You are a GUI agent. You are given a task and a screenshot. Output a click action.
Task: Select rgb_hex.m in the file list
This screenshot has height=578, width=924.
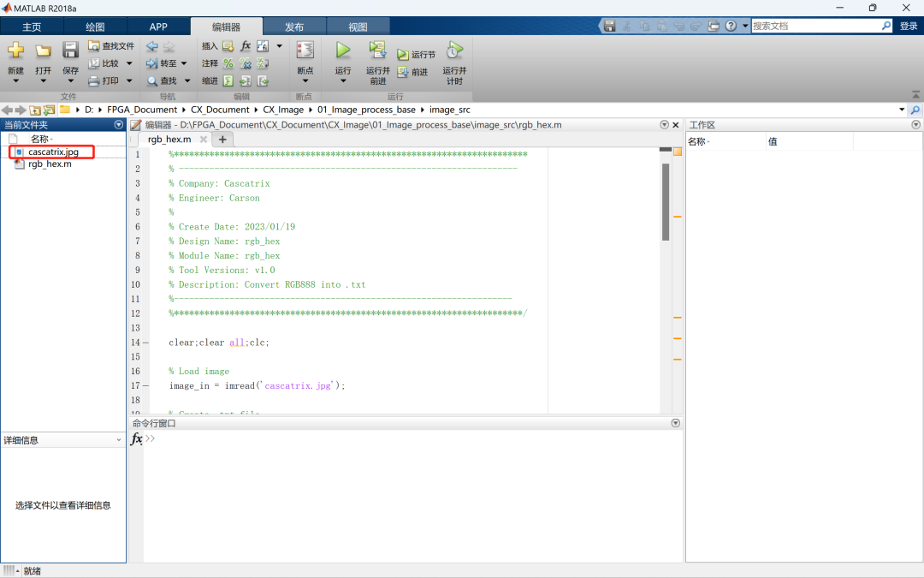pyautogui.click(x=50, y=164)
